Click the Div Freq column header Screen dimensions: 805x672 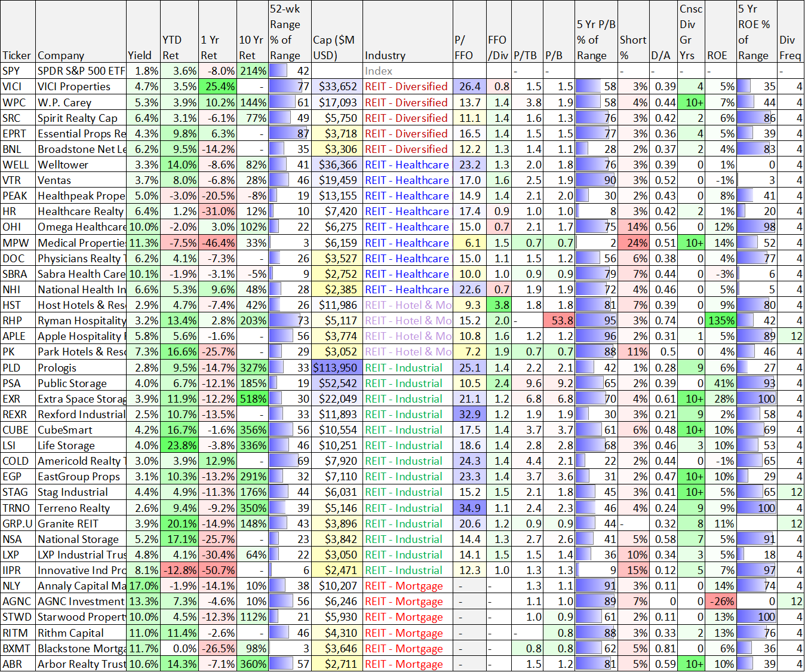[x=791, y=32]
